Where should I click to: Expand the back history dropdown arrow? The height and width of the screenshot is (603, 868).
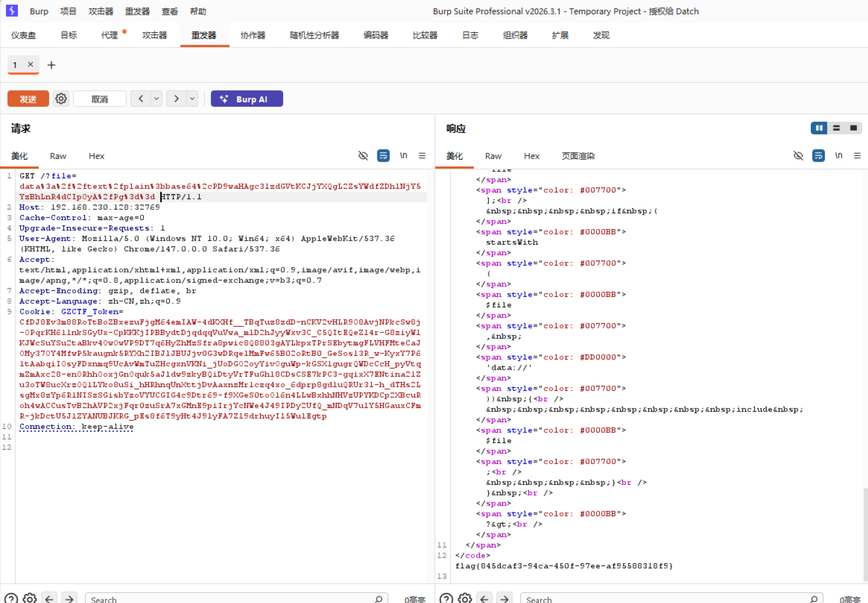pyautogui.click(x=156, y=98)
